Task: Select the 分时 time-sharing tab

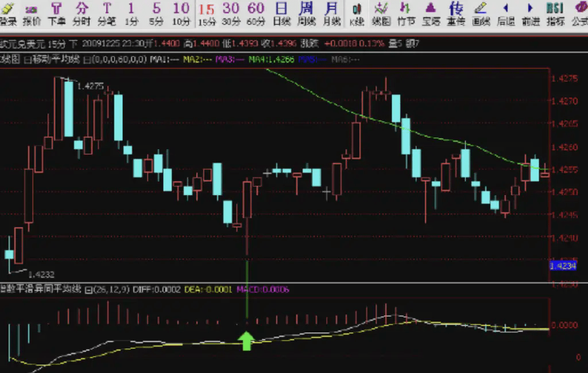Action: [x=82, y=14]
